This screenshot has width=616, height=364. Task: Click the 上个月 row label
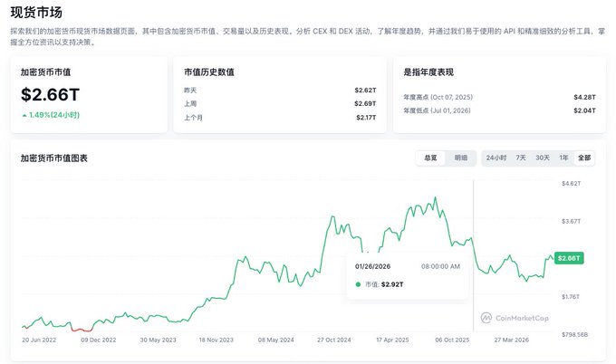point(193,118)
